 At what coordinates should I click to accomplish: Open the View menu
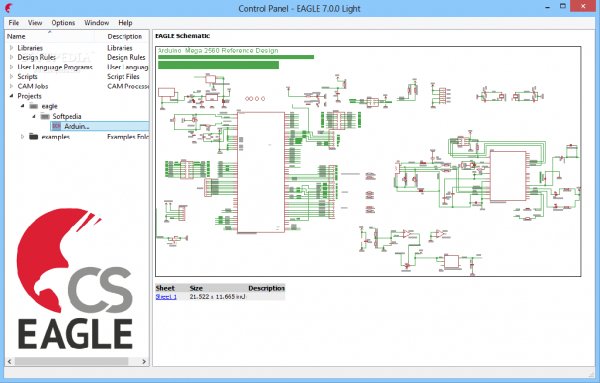click(x=35, y=23)
